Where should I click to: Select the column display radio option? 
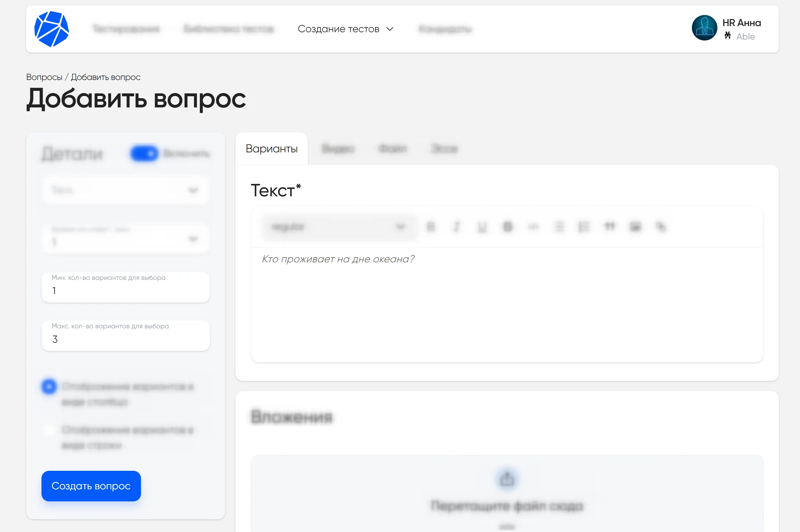tap(49, 386)
